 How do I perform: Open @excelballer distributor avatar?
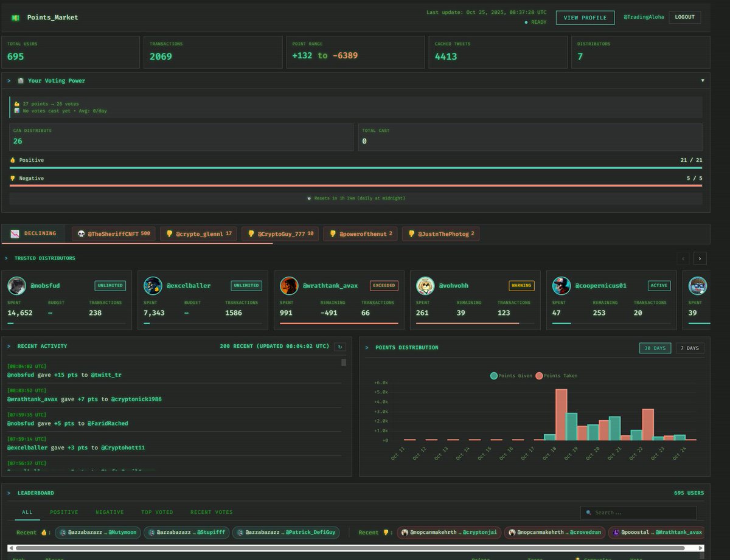point(153,286)
